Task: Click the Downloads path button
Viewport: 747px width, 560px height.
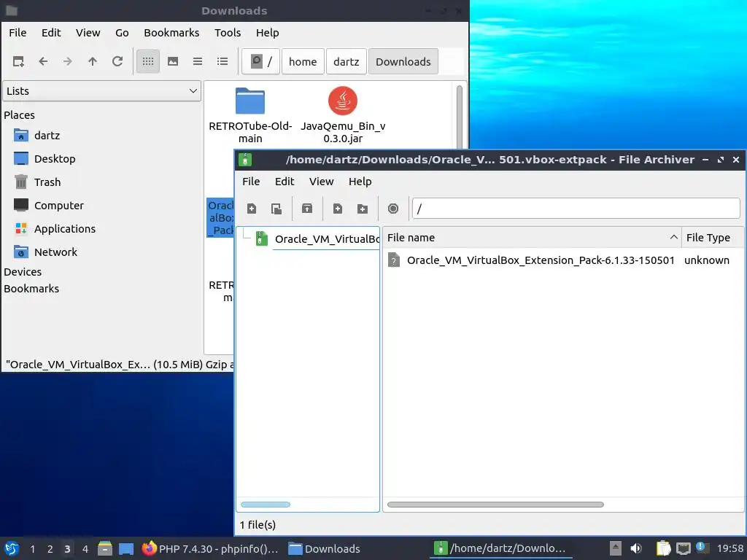Action: pos(403,61)
